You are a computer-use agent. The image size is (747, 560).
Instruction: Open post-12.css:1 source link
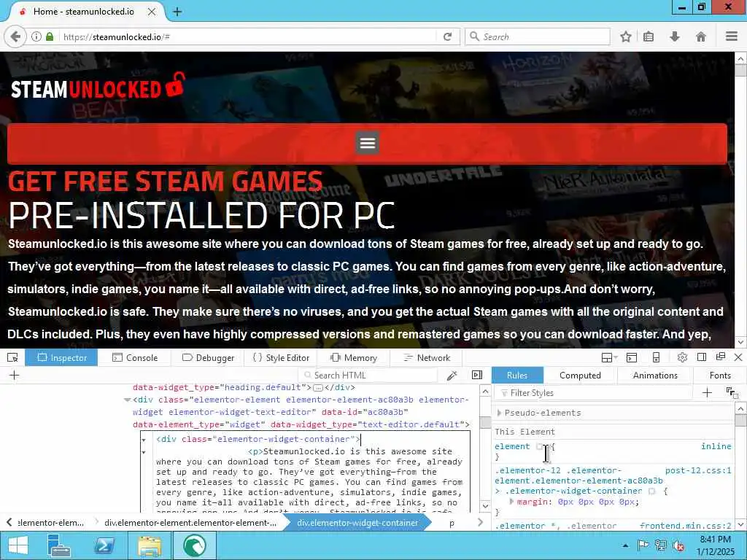coord(698,470)
